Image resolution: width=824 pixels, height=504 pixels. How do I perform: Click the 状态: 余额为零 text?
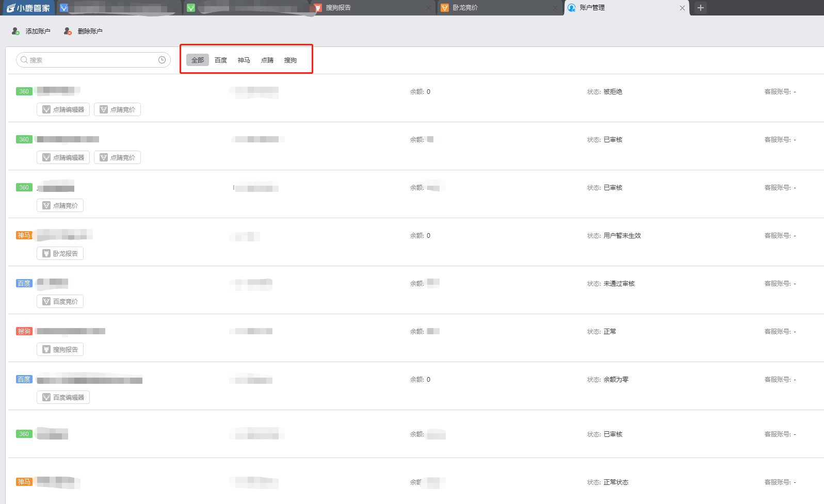(x=608, y=380)
